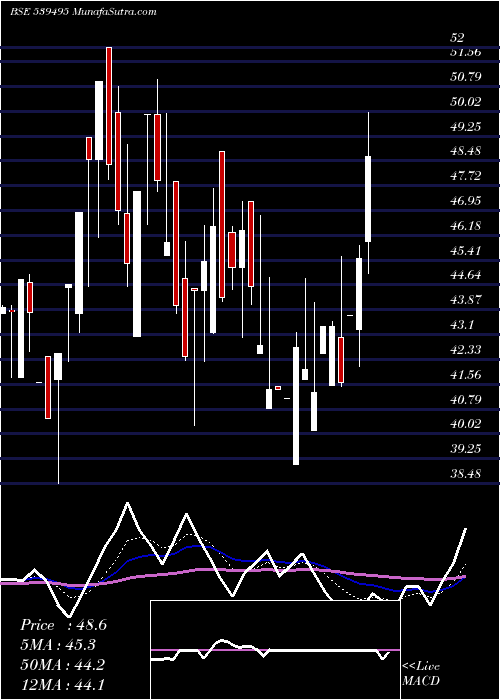Click the Price : 48.6 readout

[x=63, y=625]
